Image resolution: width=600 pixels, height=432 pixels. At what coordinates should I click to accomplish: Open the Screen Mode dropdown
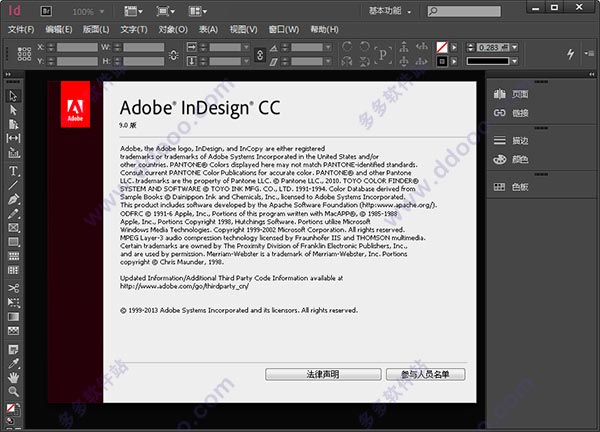click(165, 11)
